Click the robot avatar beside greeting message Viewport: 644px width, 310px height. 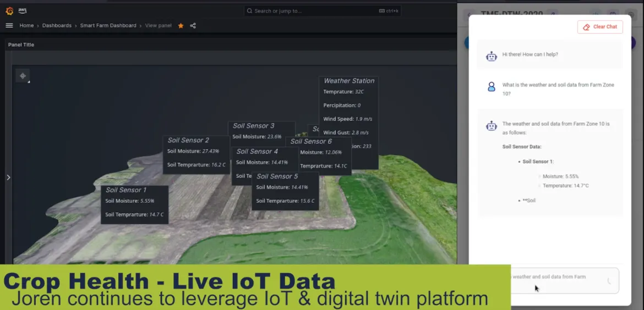492,55
